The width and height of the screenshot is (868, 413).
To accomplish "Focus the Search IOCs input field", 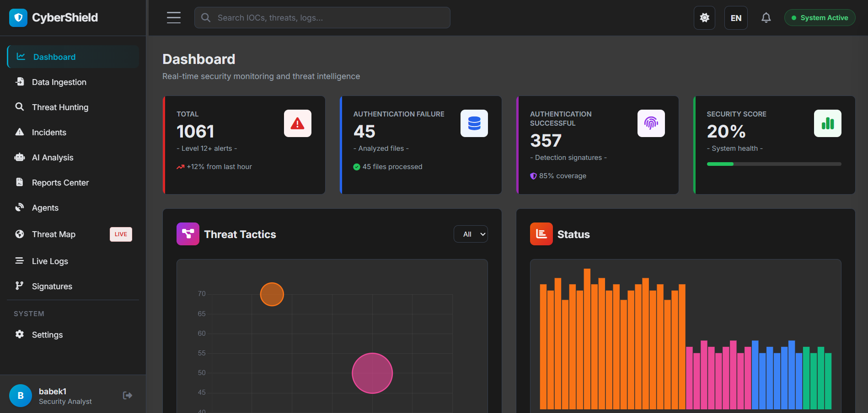I will point(322,18).
